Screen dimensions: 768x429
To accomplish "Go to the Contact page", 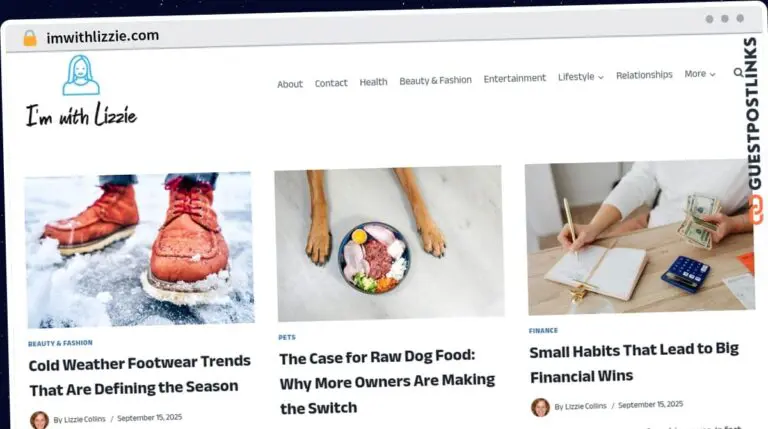I will click(x=331, y=83).
